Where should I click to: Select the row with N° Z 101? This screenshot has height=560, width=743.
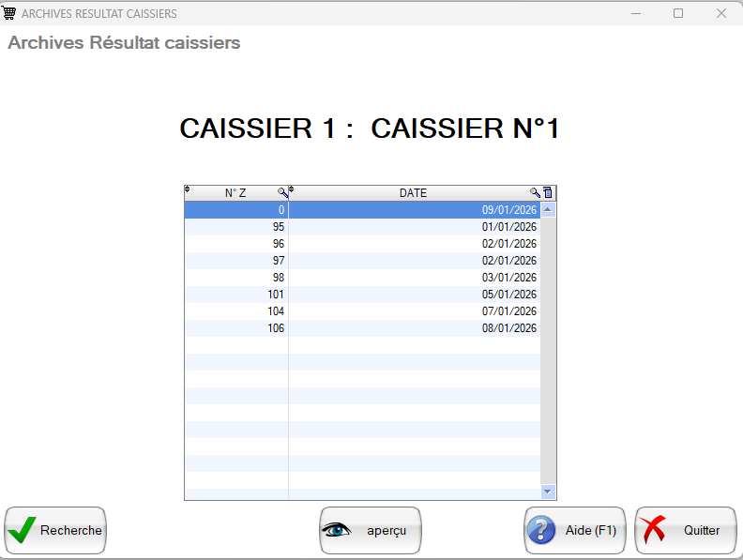pos(362,295)
